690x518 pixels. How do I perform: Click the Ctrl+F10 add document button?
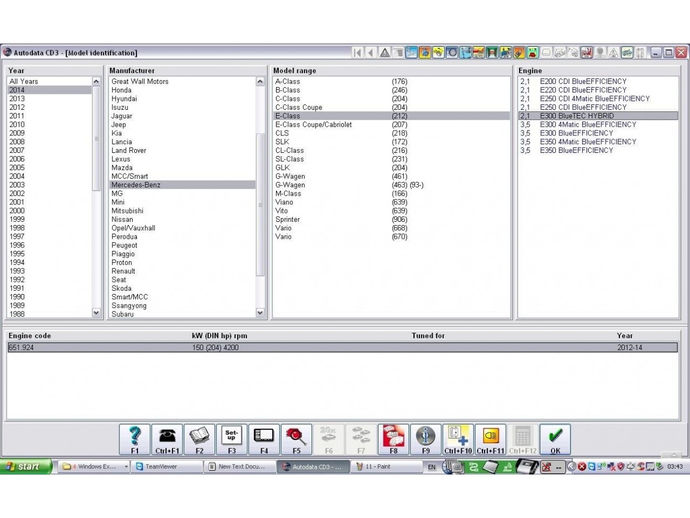pyautogui.click(x=458, y=439)
